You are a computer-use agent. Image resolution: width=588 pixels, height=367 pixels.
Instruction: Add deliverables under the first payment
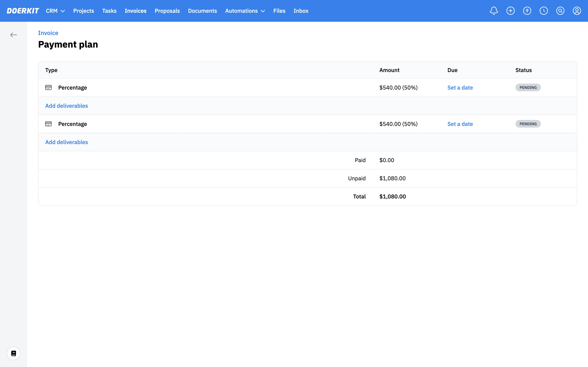tap(67, 106)
